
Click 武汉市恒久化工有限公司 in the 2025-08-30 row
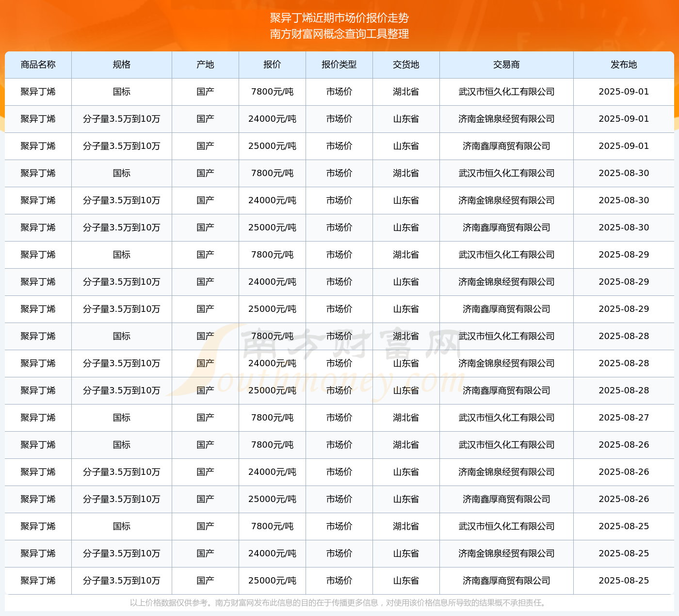(x=506, y=173)
